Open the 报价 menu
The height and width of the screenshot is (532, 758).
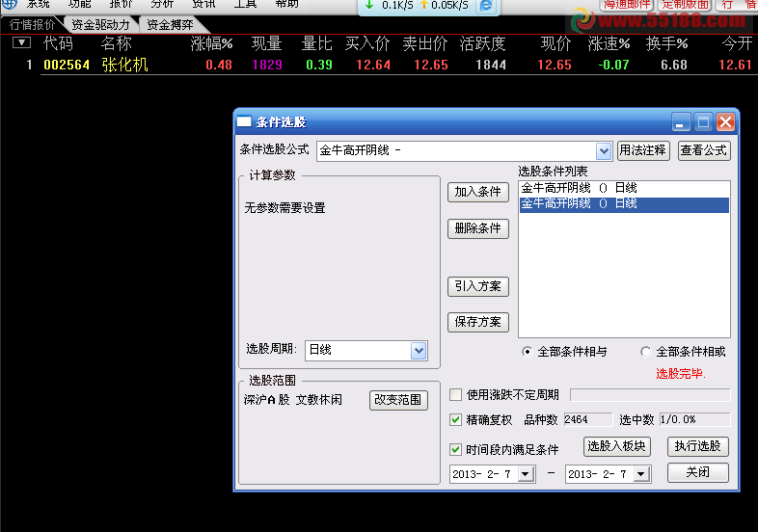click(x=121, y=5)
